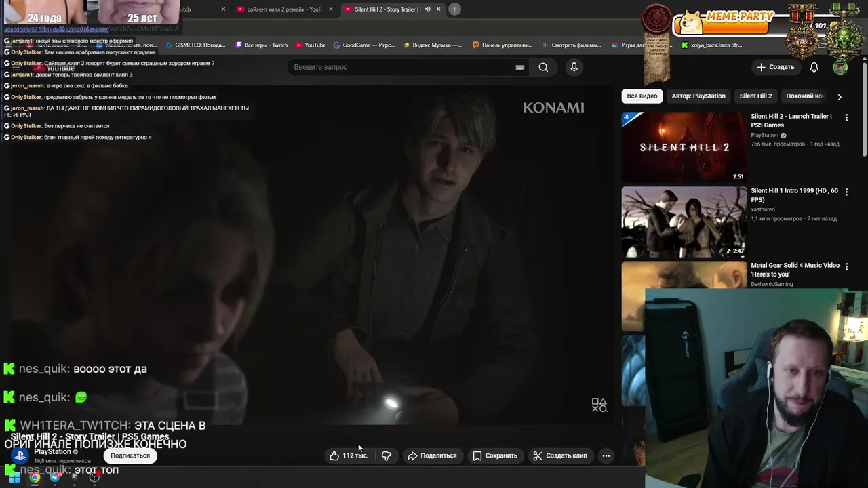Click the PlayStation channel avatar

click(x=19, y=455)
